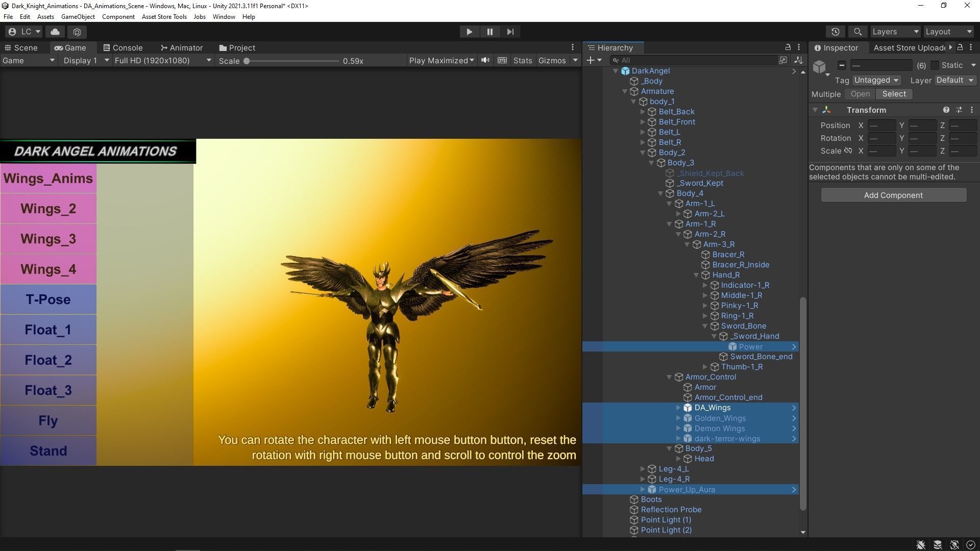Toggle constrained proportions link on Scale

coord(848,151)
